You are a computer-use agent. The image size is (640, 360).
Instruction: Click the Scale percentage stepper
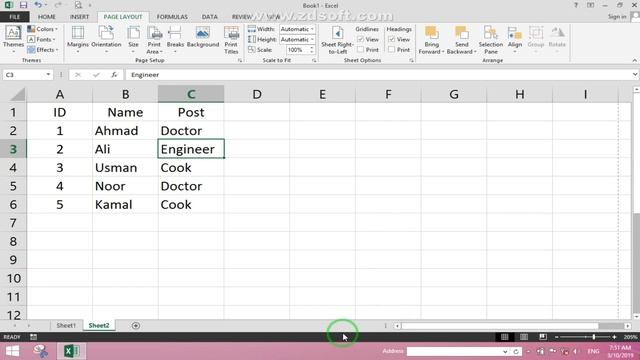pos(312,49)
